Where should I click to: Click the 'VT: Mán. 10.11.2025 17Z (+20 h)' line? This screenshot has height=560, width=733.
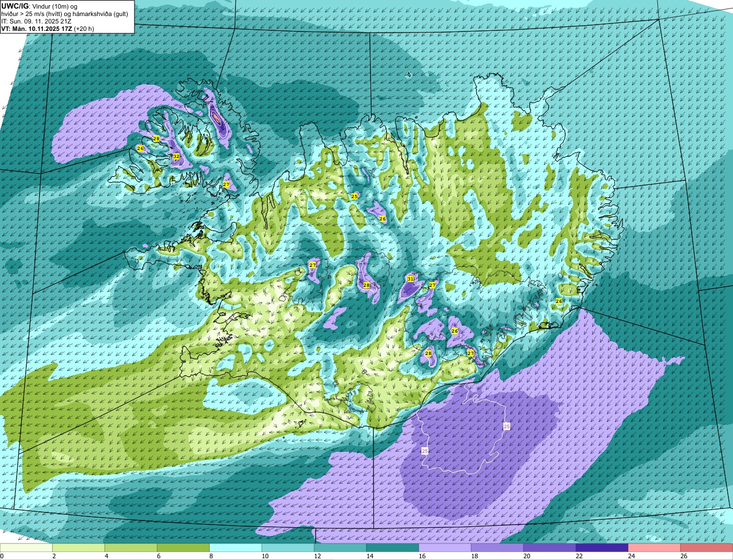point(48,28)
